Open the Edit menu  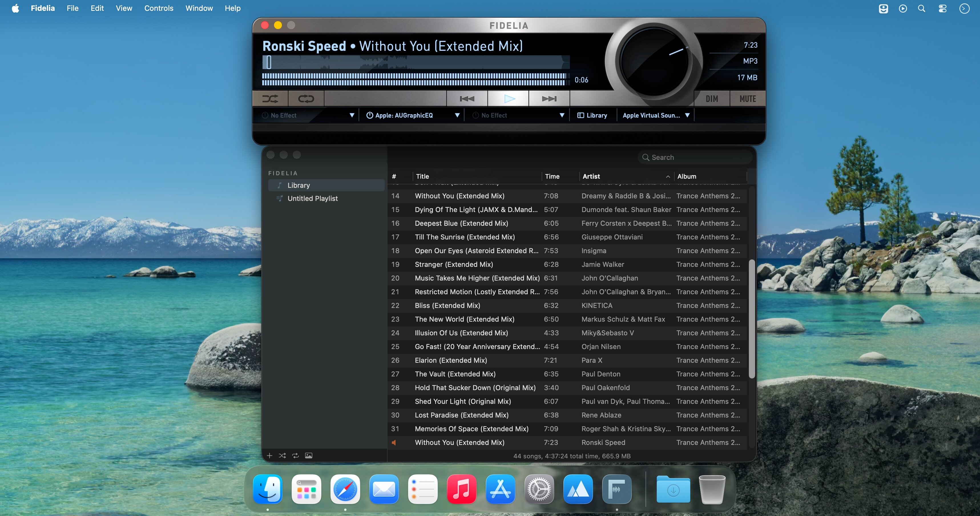[x=97, y=8]
